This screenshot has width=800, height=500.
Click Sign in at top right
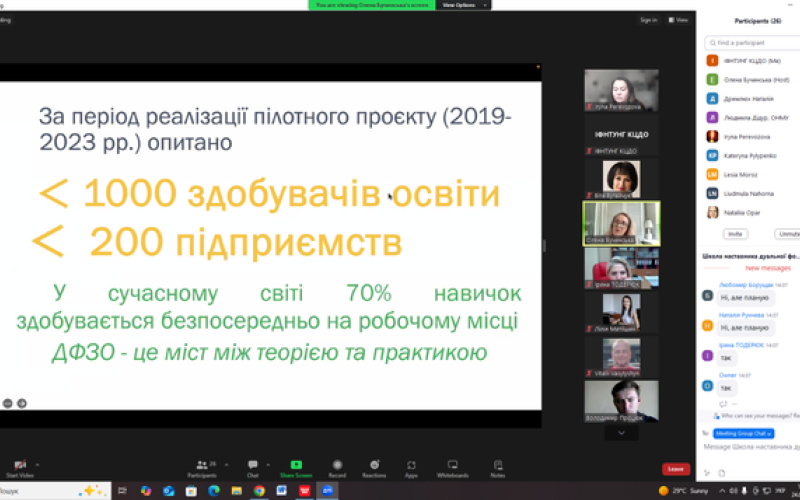coord(648,20)
